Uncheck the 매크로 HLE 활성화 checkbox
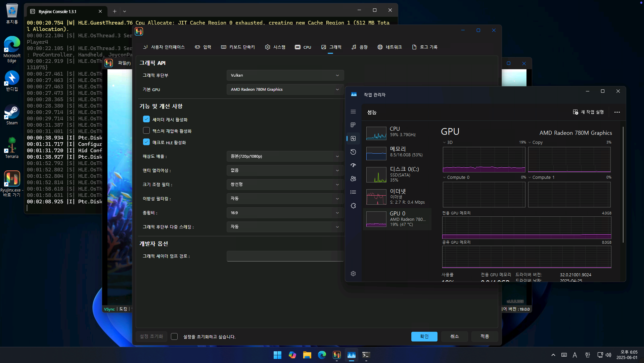This screenshot has height=363, width=644. [146, 142]
